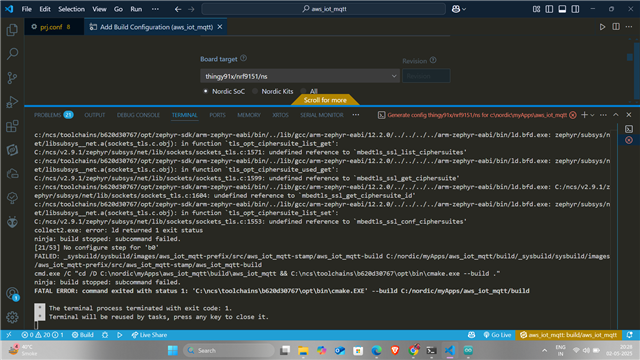The image size is (640, 360).
Task: Click the Revision input field
Action: [426, 76]
